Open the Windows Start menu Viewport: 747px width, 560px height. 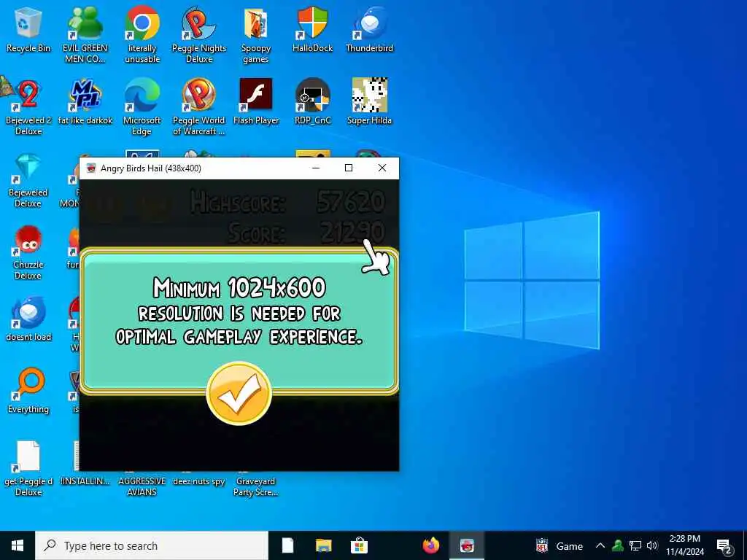[x=18, y=545]
